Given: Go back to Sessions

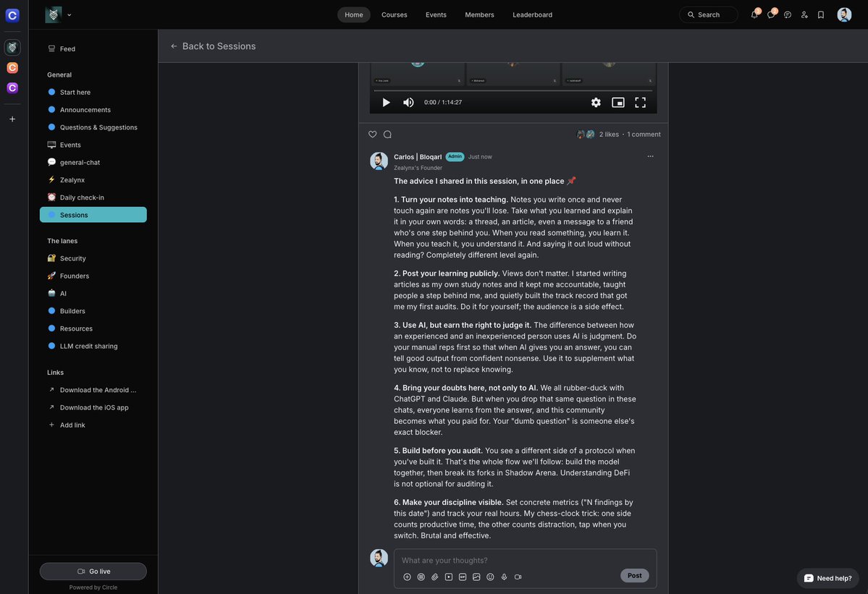Looking at the screenshot, I should (x=213, y=46).
